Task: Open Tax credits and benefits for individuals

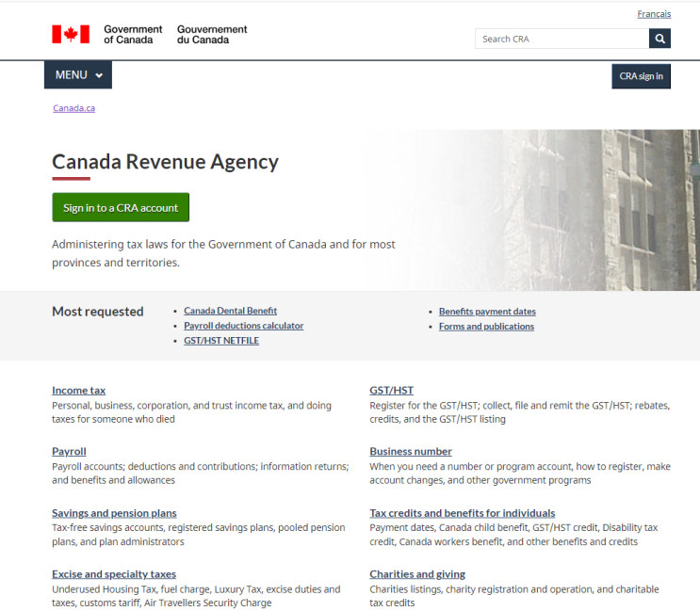Action: 462,513
